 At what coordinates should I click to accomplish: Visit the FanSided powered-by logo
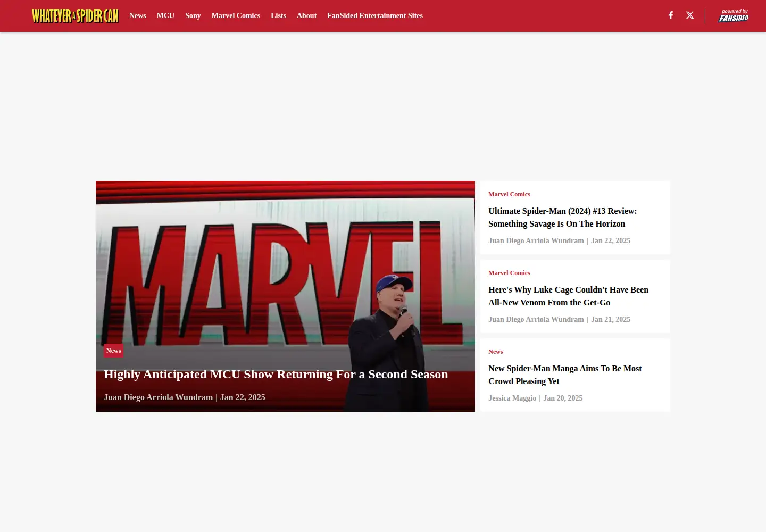pyautogui.click(x=734, y=15)
